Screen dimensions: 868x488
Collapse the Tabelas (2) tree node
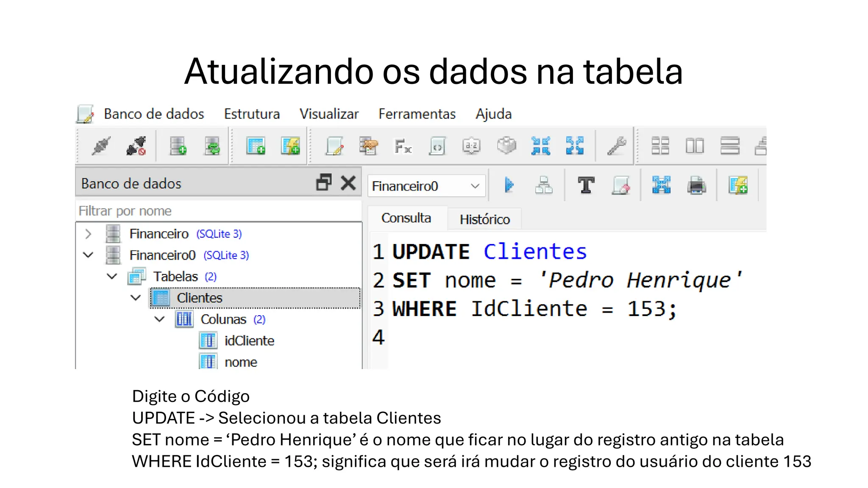coord(112,277)
